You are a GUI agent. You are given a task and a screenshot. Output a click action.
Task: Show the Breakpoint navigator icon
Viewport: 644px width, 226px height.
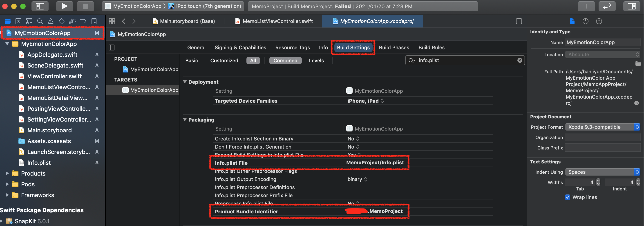pyautogui.click(x=83, y=21)
